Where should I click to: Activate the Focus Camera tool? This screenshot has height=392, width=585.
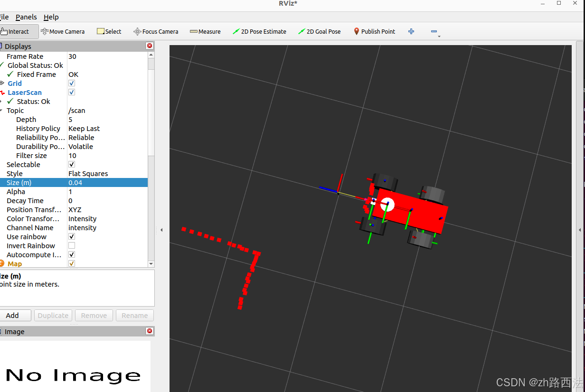click(x=156, y=32)
